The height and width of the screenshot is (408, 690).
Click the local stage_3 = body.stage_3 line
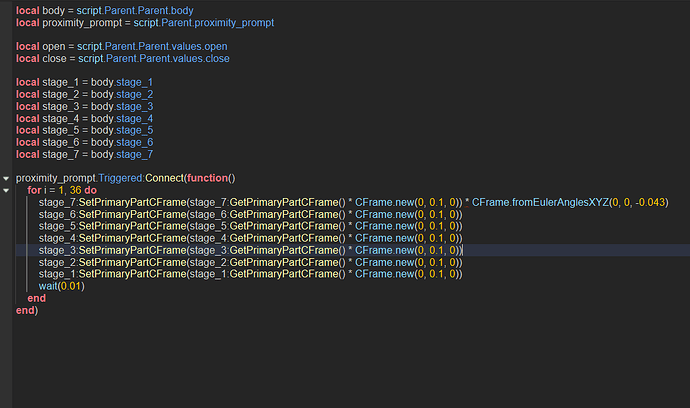[x=84, y=107]
